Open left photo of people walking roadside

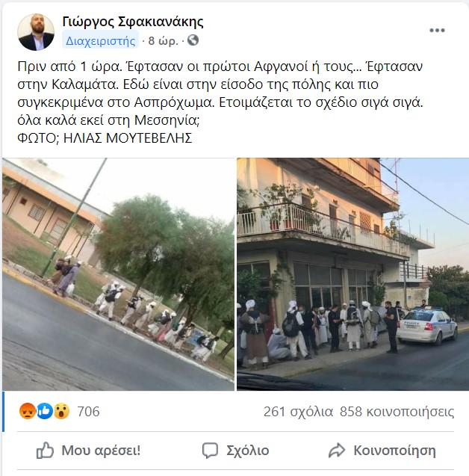pos(118,274)
